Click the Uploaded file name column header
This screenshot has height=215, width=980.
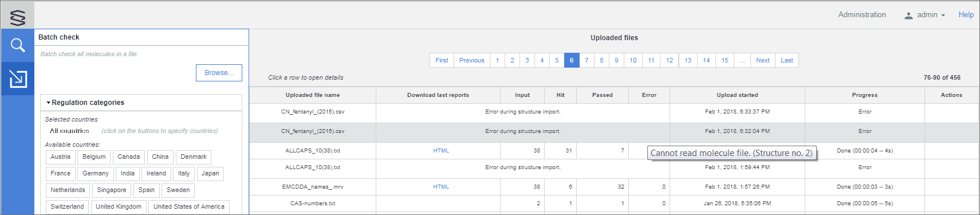point(313,95)
